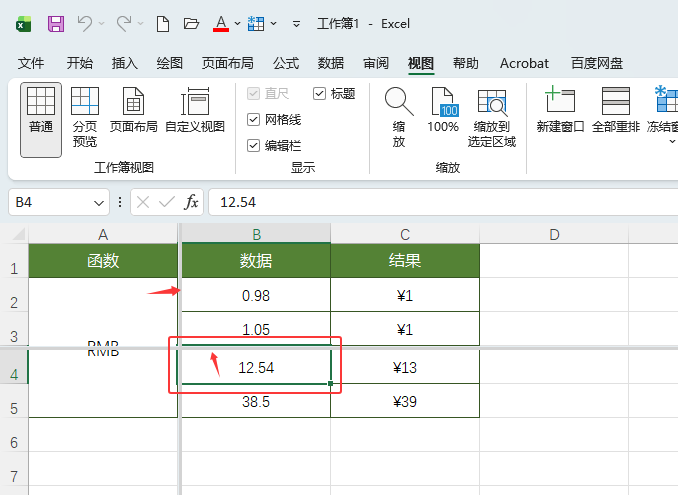Open the Help (帮助) tab
This screenshot has height=495, width=678.
[466, 63]
